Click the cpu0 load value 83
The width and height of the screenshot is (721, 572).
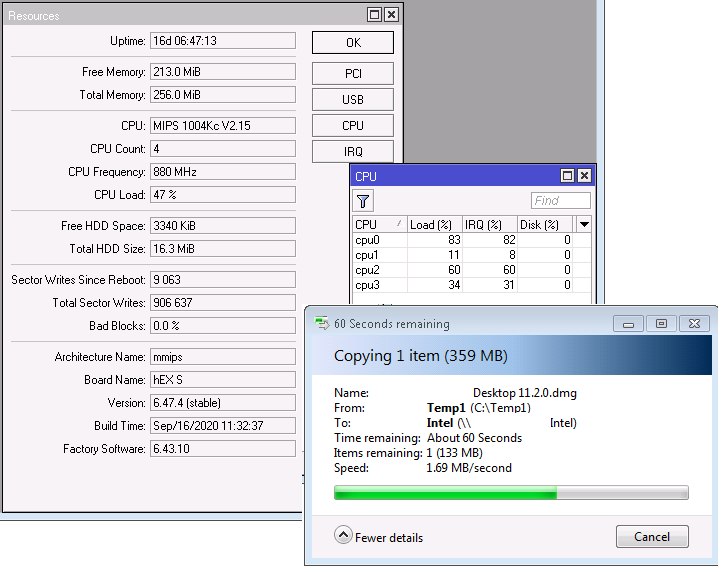(x=454, y=240)
